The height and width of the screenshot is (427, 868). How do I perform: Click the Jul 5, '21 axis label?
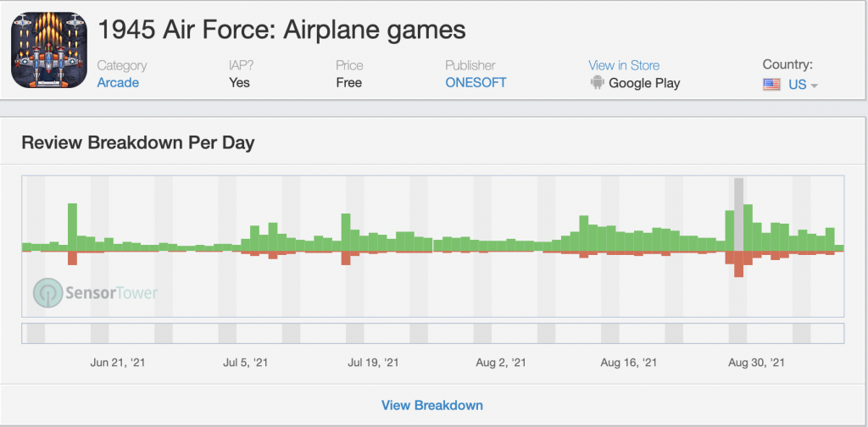[246, 363]
